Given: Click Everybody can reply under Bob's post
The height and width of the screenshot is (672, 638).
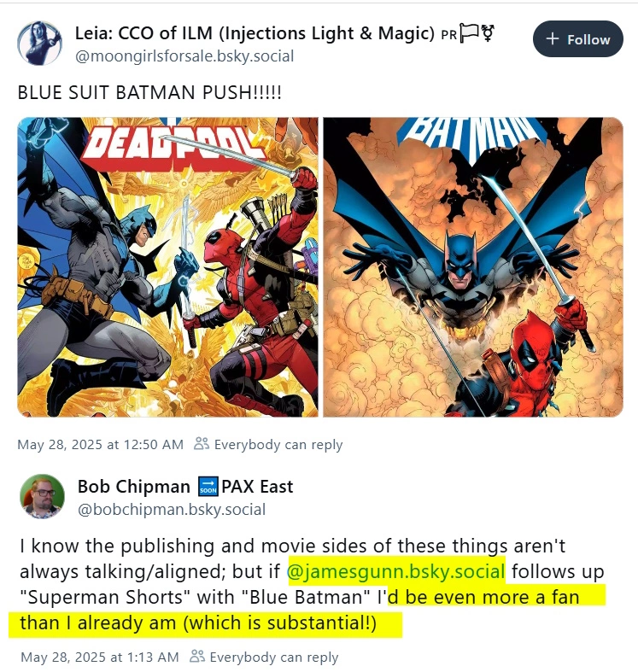Looking at the screenshot, I should tap(274, 657).
